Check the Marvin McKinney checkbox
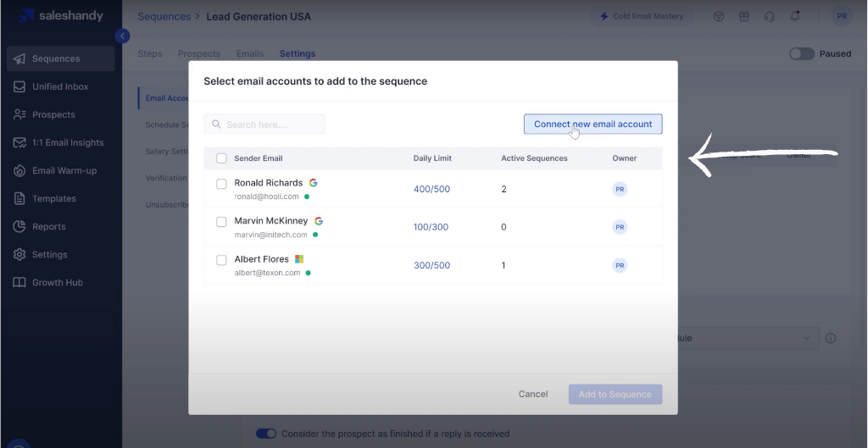 coord(221,222)
